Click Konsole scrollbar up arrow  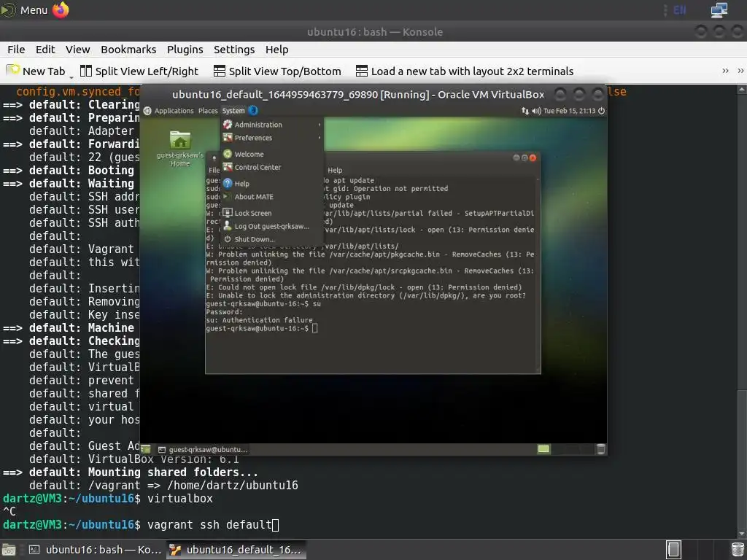point(742,89)
